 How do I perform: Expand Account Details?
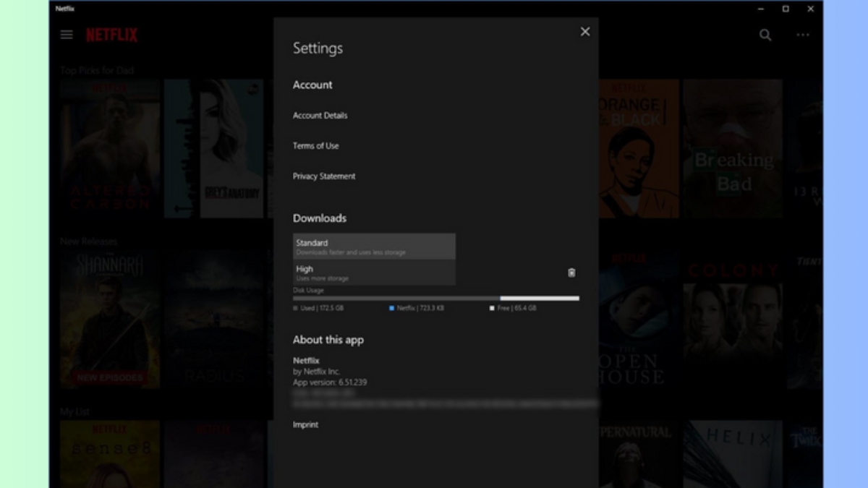pyautogui.click(x=319, y=115)
